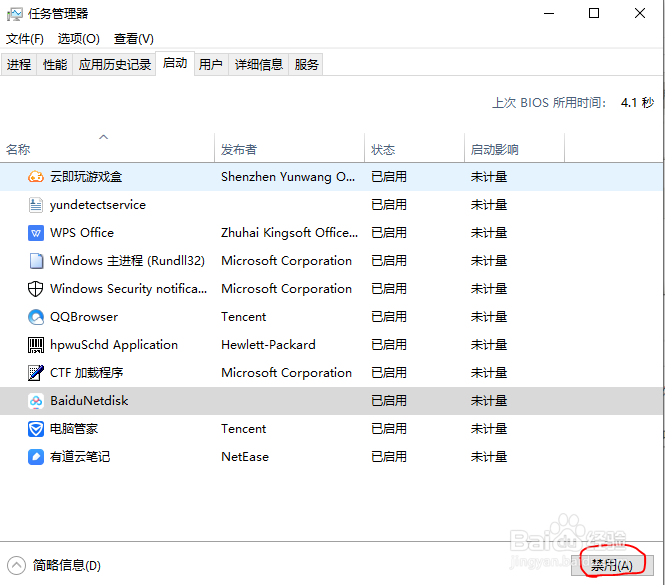The image size is (665, 585).
Task: Switch to the 应用历史记录 tab
Action: pyautogui.click(x=115, y=64)
